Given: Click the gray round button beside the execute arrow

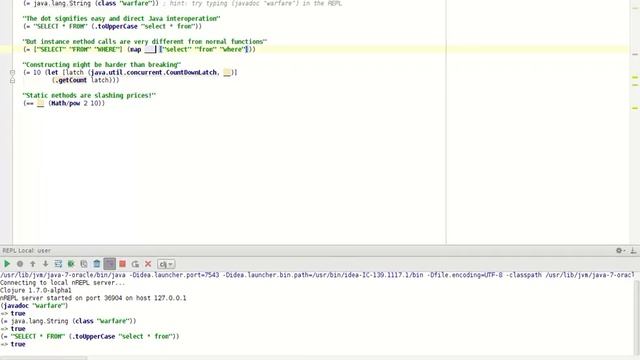Looking at the screenshot, I should pos(20,264).
